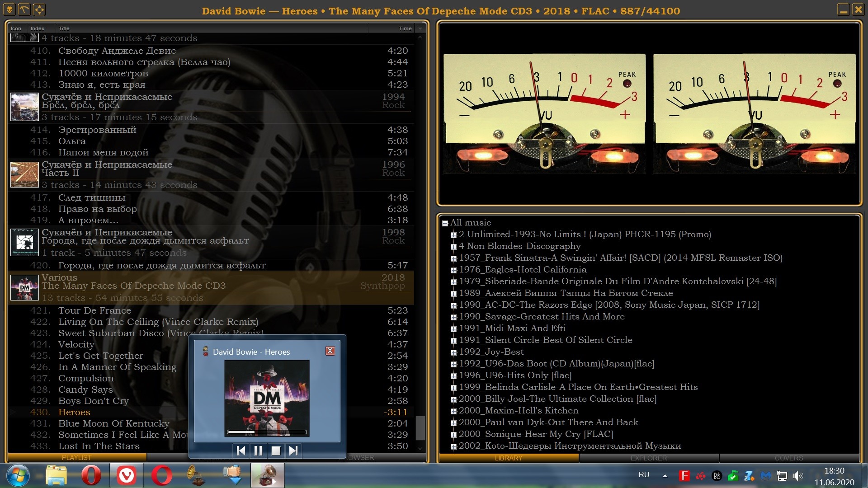Expand the 1976_Eagles-Hotel California library node
The image size is (868, 488).
pyautogui.click(x=453, y=270)
